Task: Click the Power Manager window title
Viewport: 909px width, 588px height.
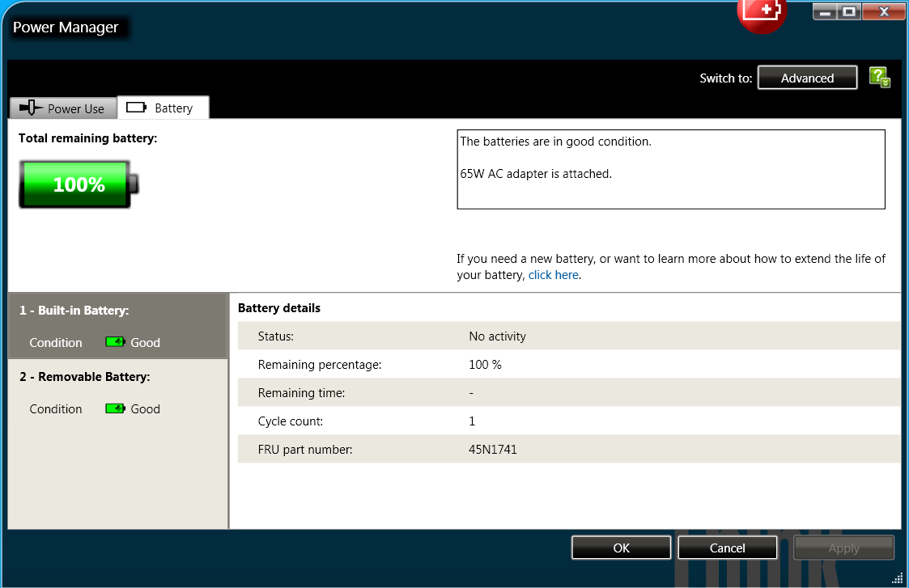Action: pos(66,27)
